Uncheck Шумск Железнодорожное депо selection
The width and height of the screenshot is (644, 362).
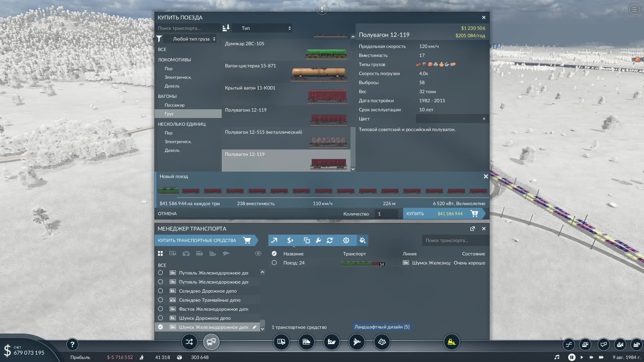(x=161, y=327)
